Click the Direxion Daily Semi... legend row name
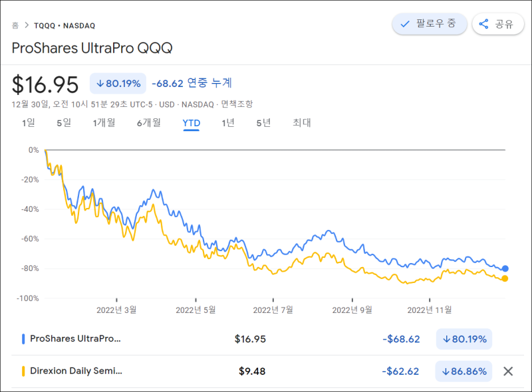 tap(76, 371)
